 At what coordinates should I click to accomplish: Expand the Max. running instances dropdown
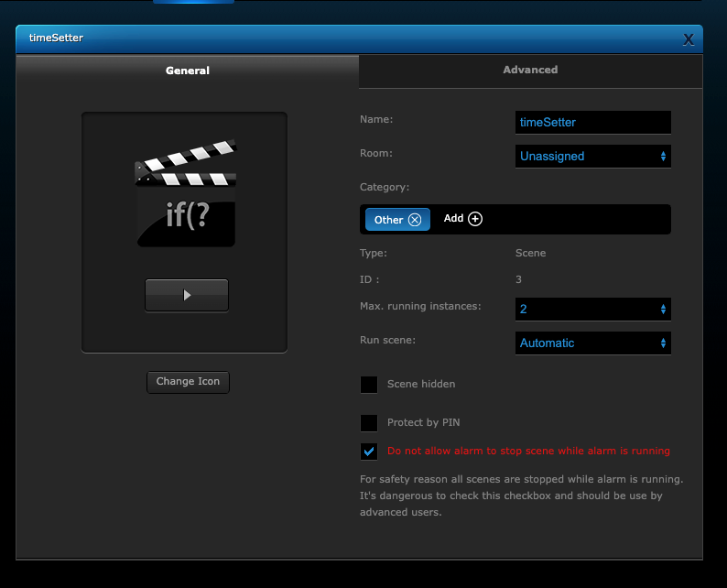pyautogui.click(x=592, y=310)
